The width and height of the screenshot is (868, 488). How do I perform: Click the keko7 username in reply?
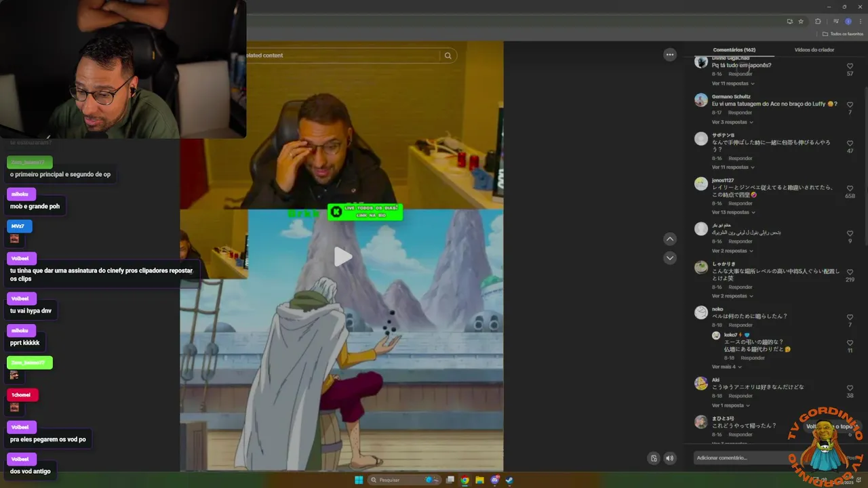[x=730, y=335]
